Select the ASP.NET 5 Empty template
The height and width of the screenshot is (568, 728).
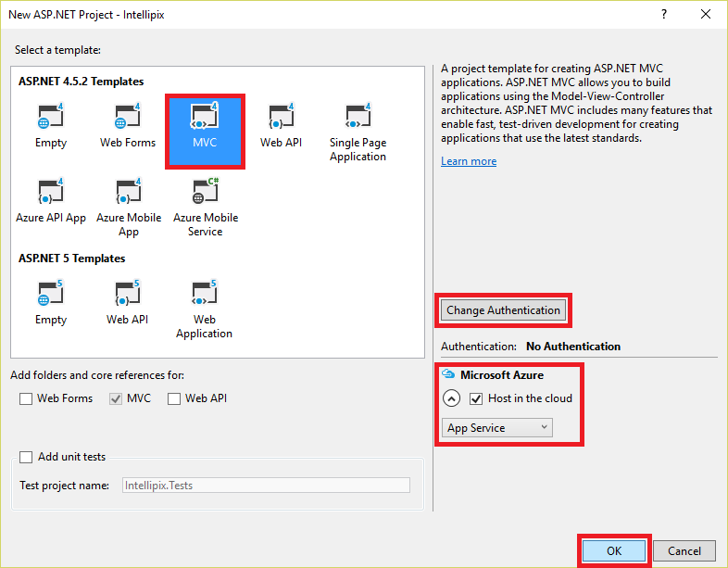click(x=51, y=303)
